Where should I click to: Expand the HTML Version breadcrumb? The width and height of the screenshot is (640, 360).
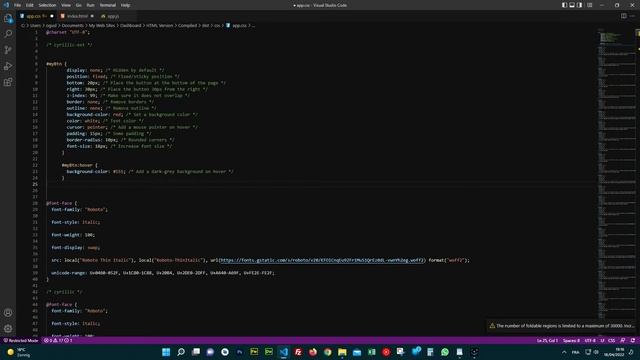tap(160, 25)
